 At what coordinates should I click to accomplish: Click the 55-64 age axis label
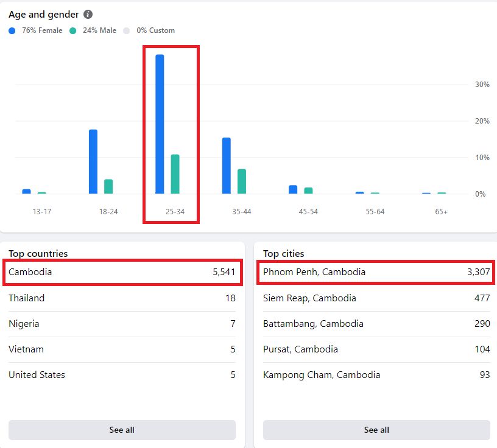[375, 212]
